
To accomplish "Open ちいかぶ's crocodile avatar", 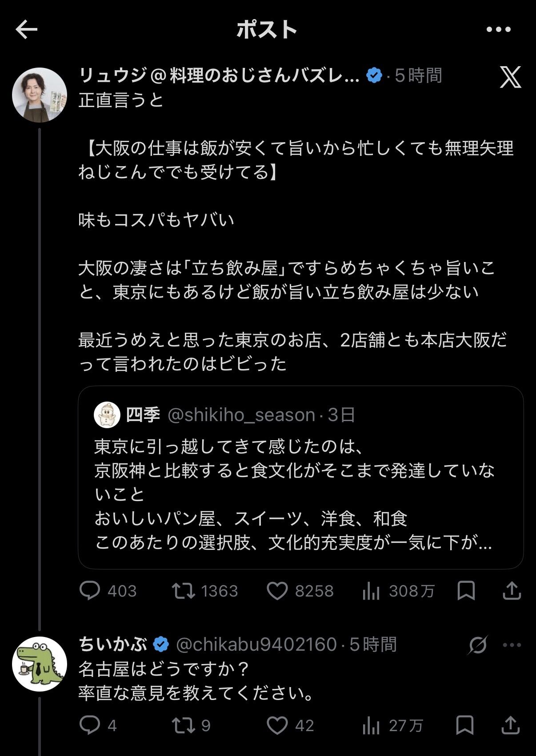I will click(x=40, y=664).
